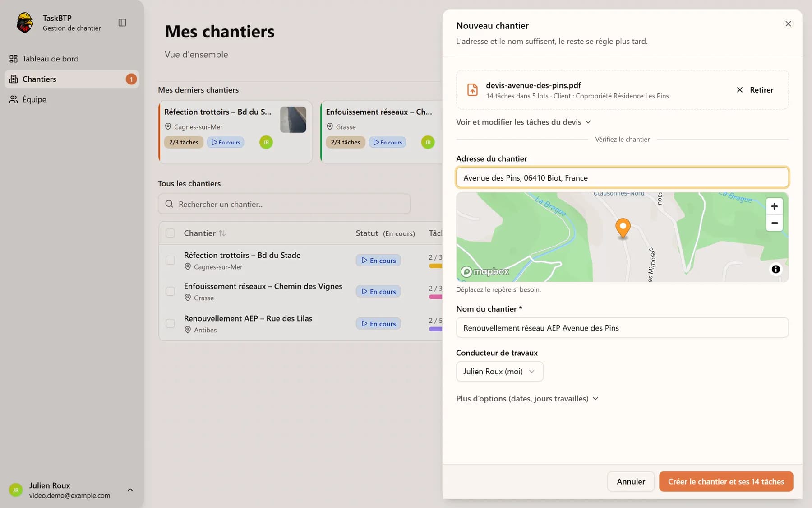Check the Renouvellement AEP – Rue des Lilas row

pyautogui.click(x=170, y=324)
